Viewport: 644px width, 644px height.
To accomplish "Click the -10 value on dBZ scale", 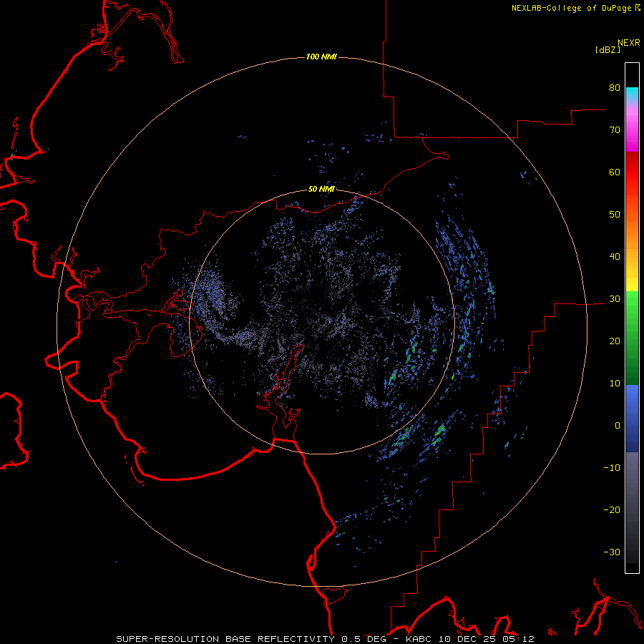I will (612, 468).
